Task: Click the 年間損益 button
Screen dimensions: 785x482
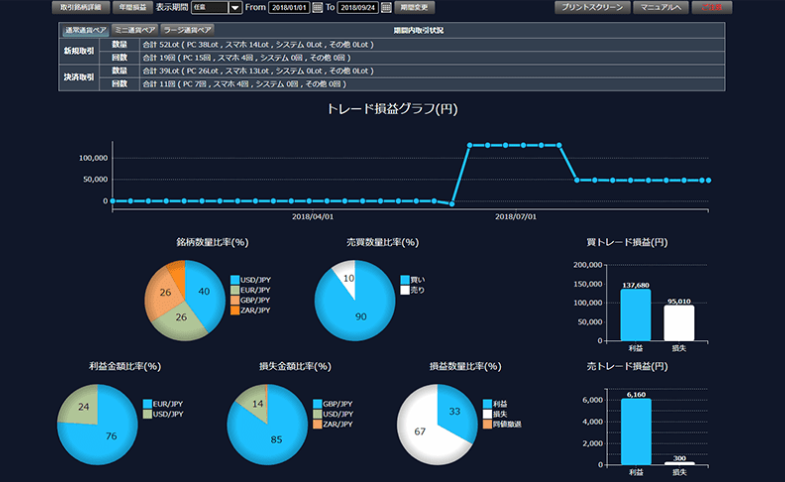Action: (x=133, y=8)
